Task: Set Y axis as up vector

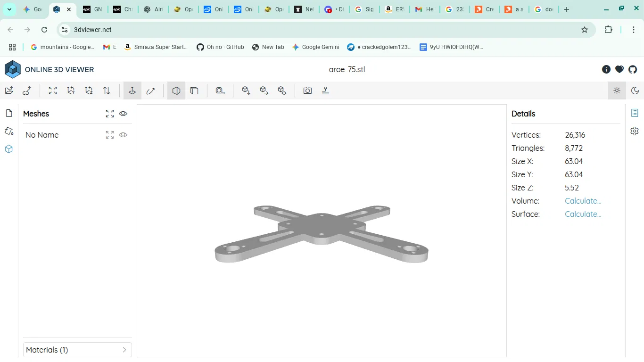Action: pos(71,90)
